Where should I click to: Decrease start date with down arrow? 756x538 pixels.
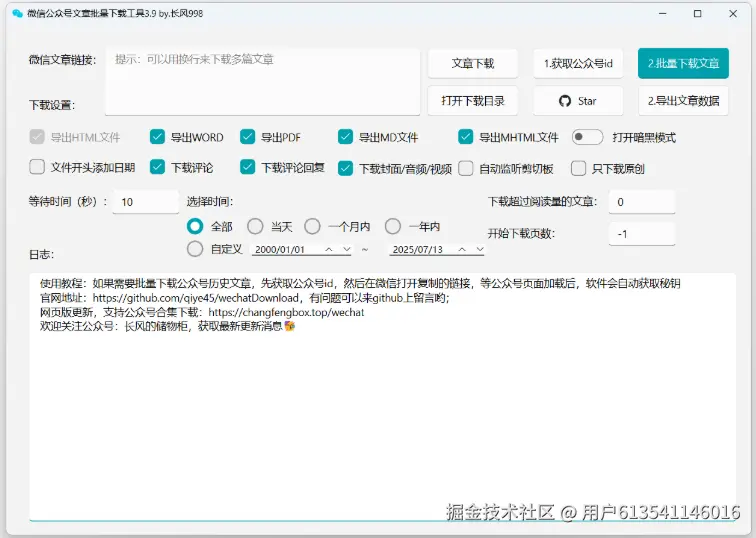pos(347,249)
